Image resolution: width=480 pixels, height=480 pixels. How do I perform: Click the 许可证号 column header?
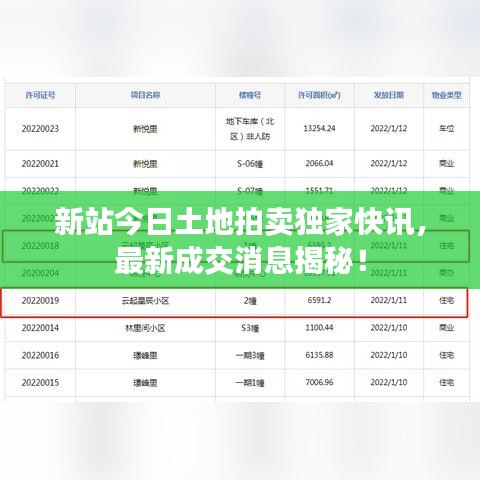coord(40,95)
